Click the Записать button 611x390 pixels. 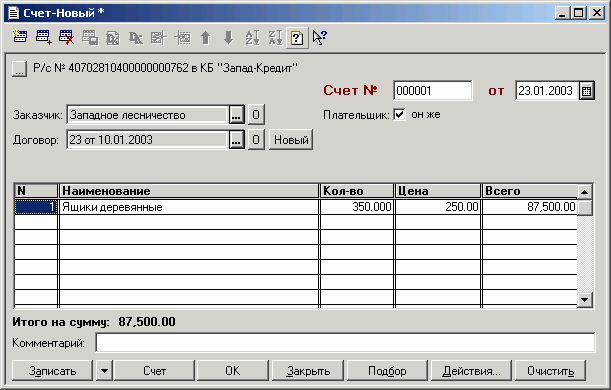52,371
